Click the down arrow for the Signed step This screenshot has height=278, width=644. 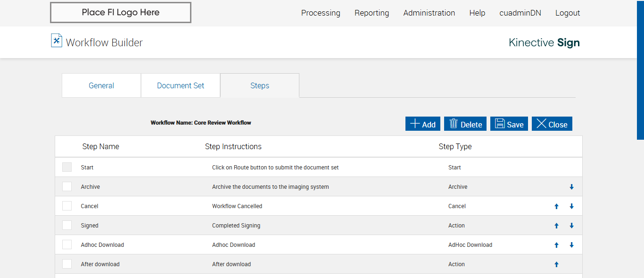pyautogui.click(x=571, y=226)
